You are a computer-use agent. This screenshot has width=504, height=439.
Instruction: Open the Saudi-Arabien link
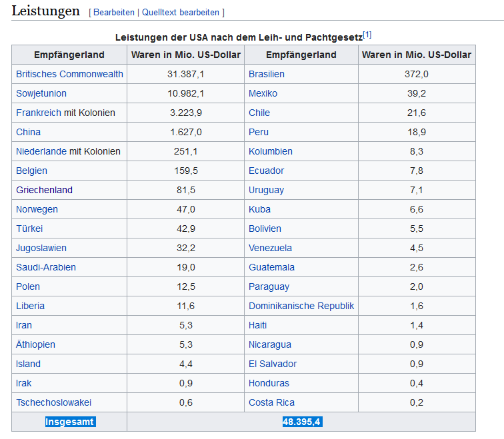tap(46, 267)
